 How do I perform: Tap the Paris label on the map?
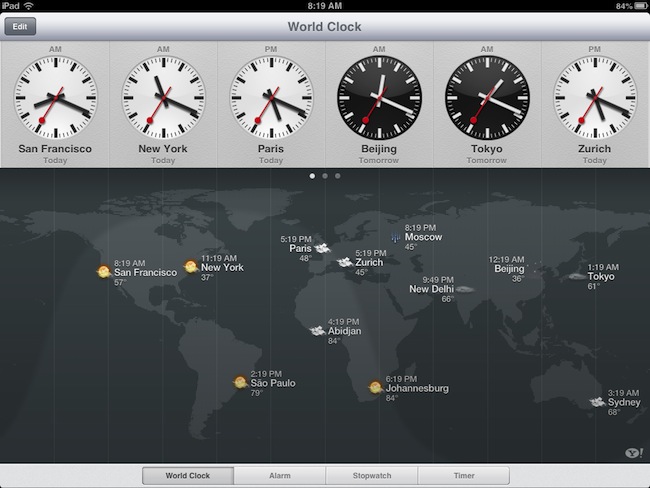pyautogui.click(x=301, y=248)
